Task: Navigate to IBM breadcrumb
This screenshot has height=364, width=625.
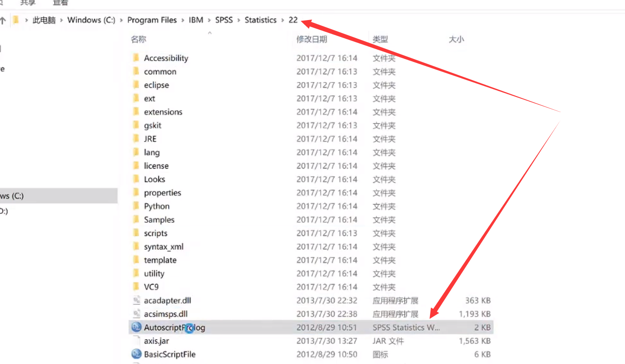Action: pyautogui.click(x=196, y=20)
